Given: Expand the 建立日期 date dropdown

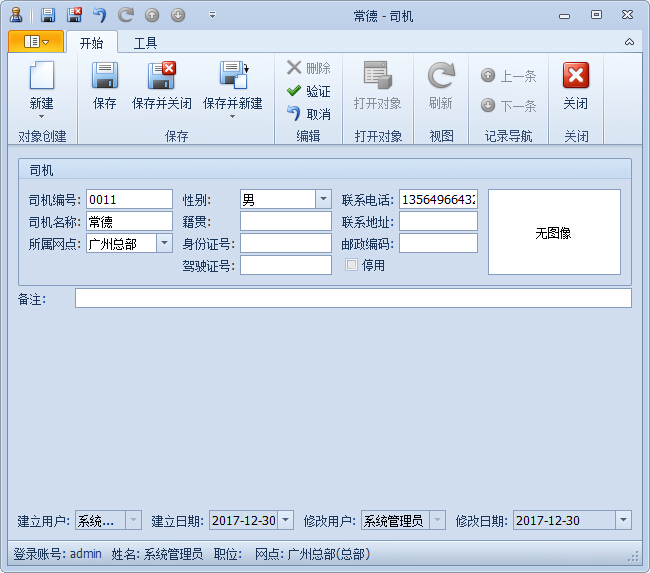Looking at the screenshot, I should click(x=285, y=520).
